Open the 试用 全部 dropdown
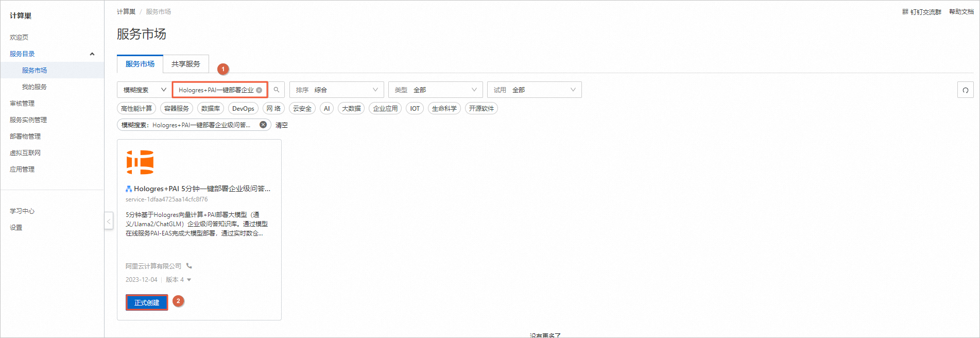The width and height of the screenshot is (980, 338). (535, 90)
